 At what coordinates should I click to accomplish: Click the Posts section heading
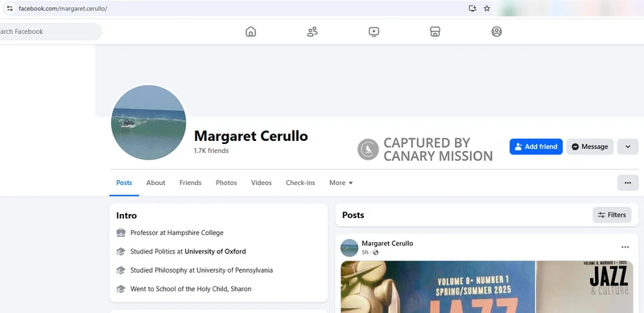tap(353, 215)
